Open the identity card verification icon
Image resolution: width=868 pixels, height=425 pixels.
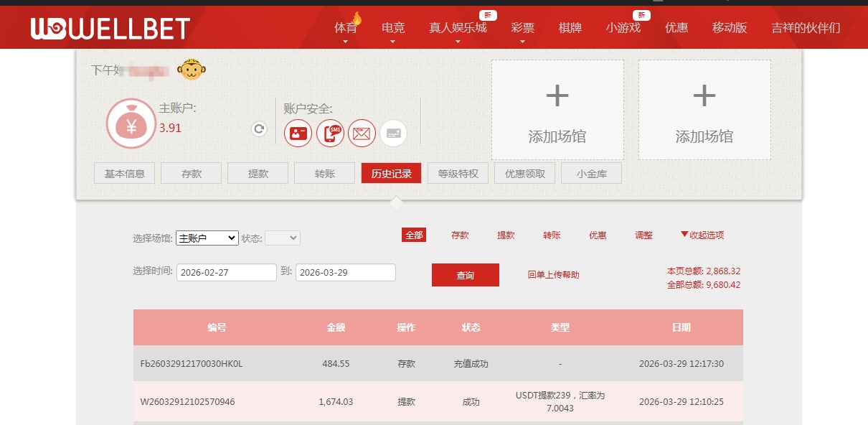(298, 133)
